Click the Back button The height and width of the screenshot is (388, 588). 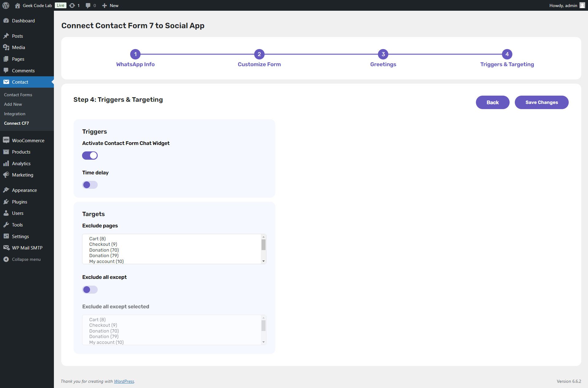(x=492, y=102)
